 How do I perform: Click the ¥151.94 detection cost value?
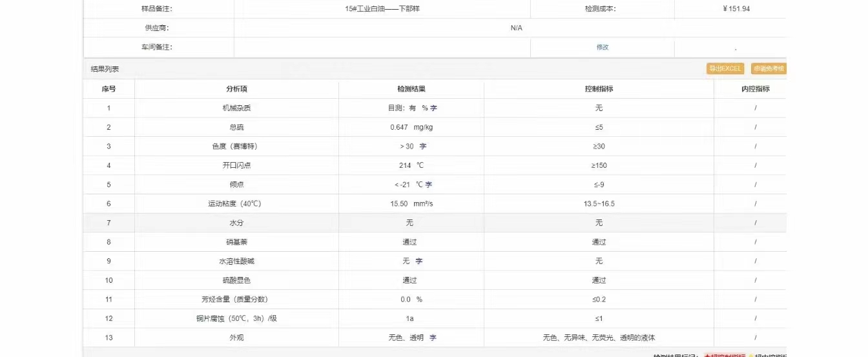[736, 9]
